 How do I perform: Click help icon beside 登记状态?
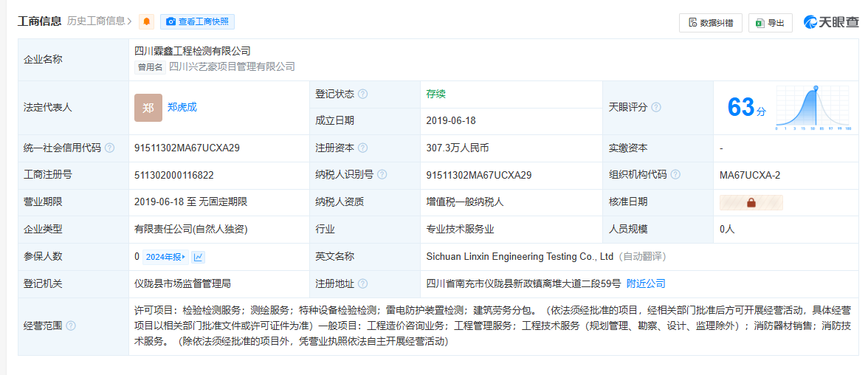(x=362, y=94)
